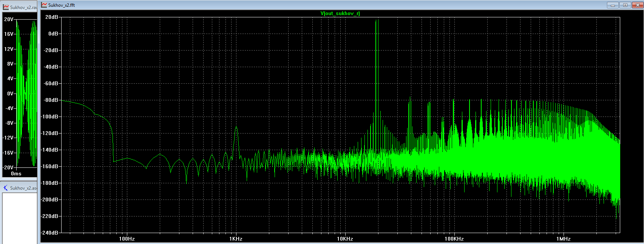Click the -140dB vertical axis label
644x244 pixels.
pos(49,150)
